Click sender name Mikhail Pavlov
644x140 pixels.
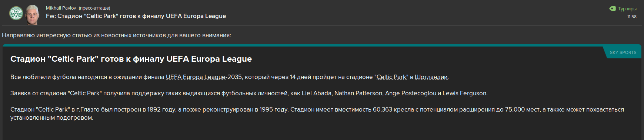pyautogui.click(x=61, y=8)
